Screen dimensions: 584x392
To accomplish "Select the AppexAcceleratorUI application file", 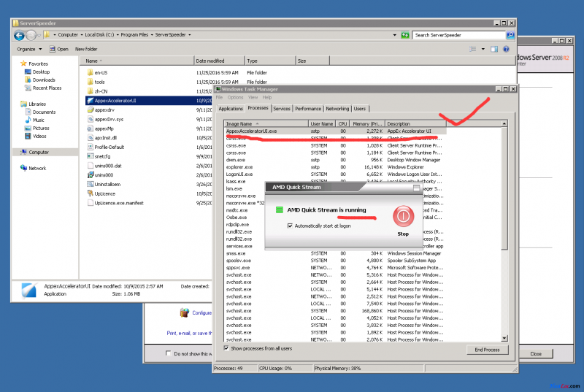I will pyautogui.click(x=115, y=100).
